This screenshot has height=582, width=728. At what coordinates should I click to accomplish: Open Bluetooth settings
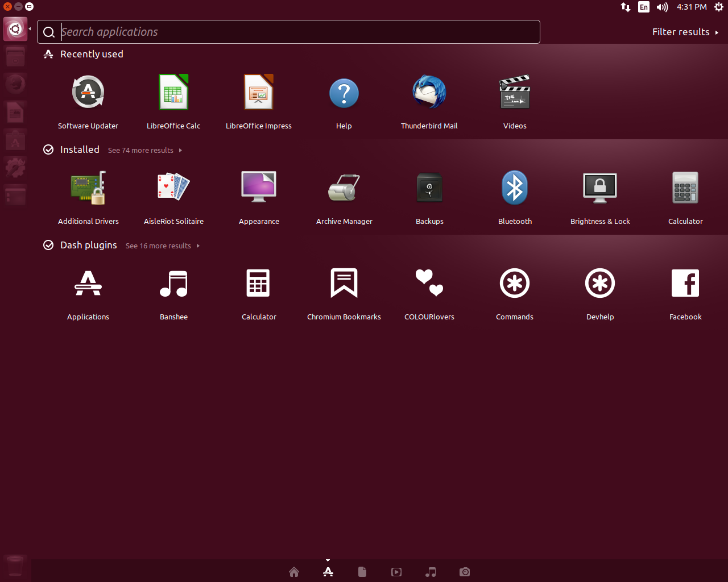(x=515, y=197)
